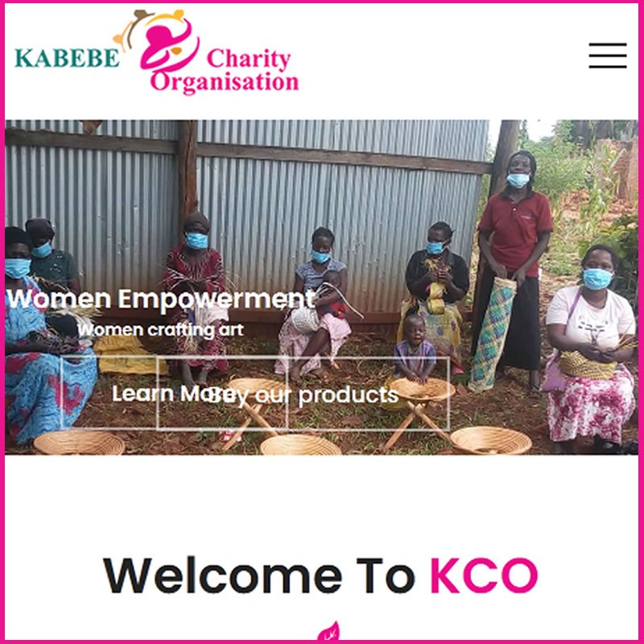The height and width of the screenshot is (644, 644).
Task: Open the Buy our products button
Action: 303,394
